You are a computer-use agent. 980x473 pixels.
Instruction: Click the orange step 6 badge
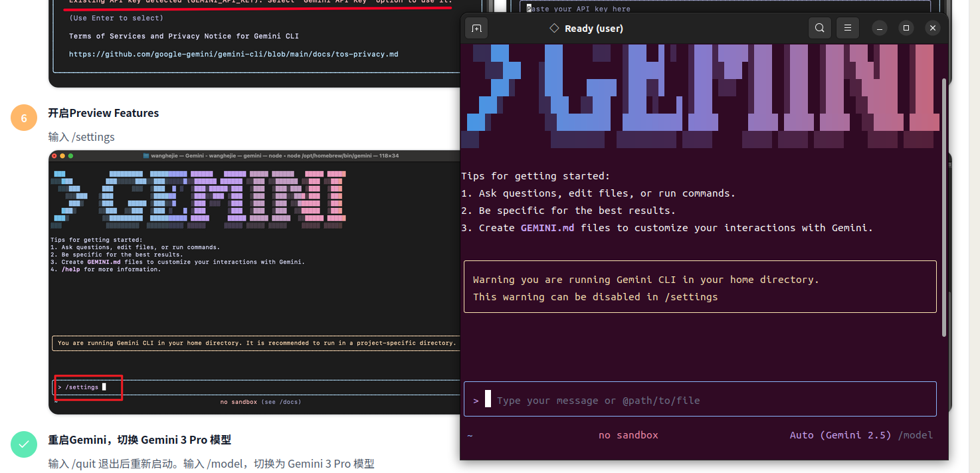point(24,118)
